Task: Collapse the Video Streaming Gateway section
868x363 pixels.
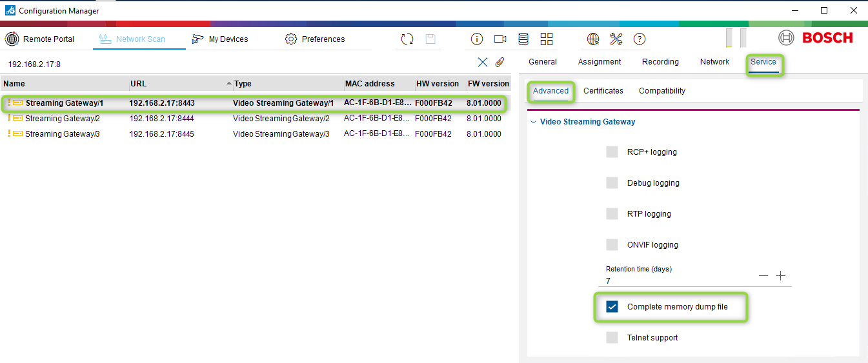Action: (532, 122)
